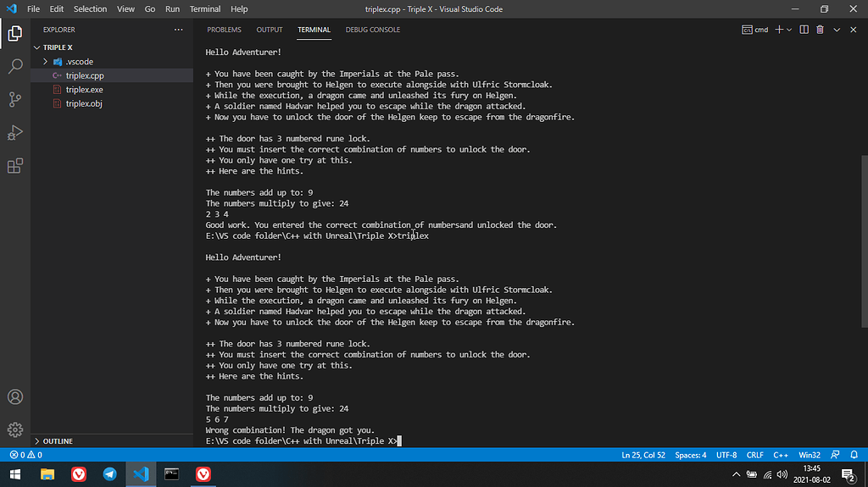Click the CRLF line ending button

point(754,455)
